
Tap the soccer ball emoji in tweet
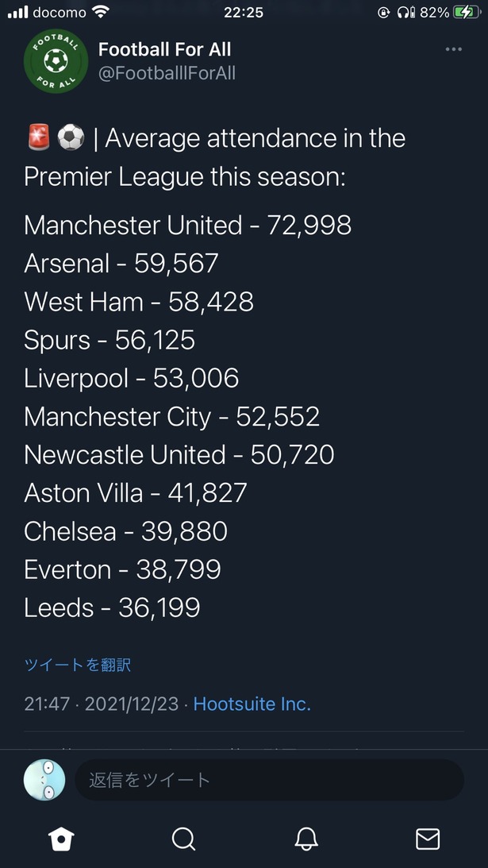pyautogui.click(x=71, y=138)
